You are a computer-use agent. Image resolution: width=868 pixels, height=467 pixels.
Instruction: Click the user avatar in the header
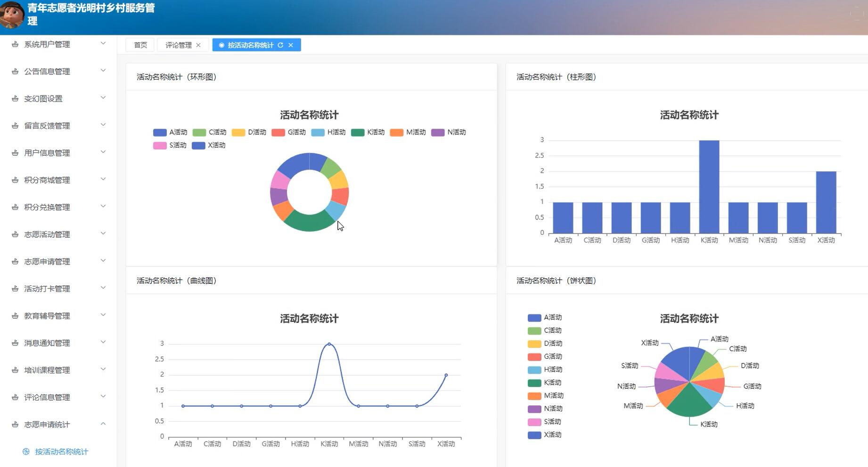point(12,14)
